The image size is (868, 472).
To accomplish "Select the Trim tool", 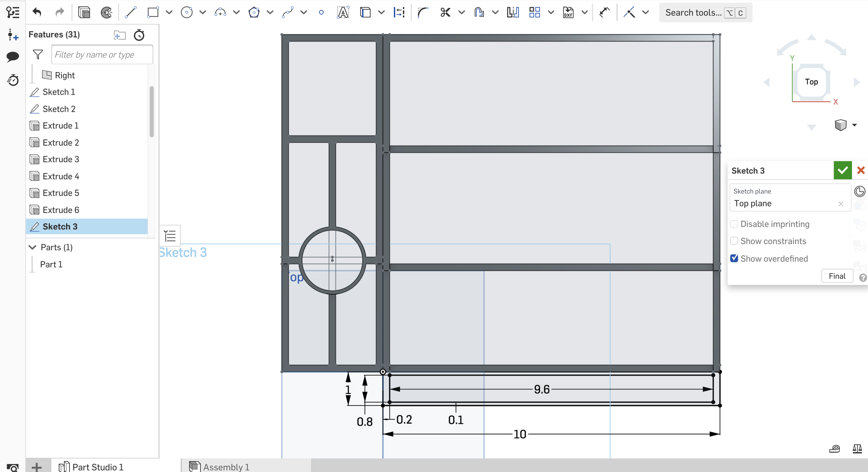I will 445,12.
